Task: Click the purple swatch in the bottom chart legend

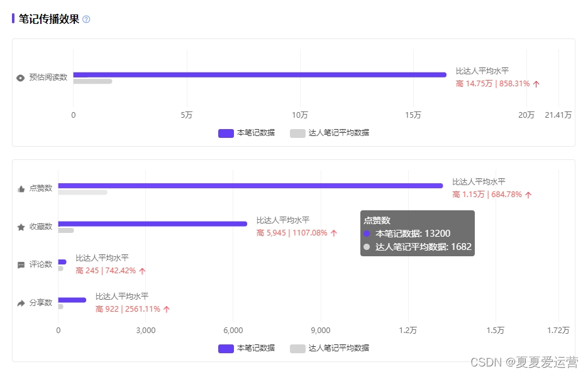Action: click(226, 349)
